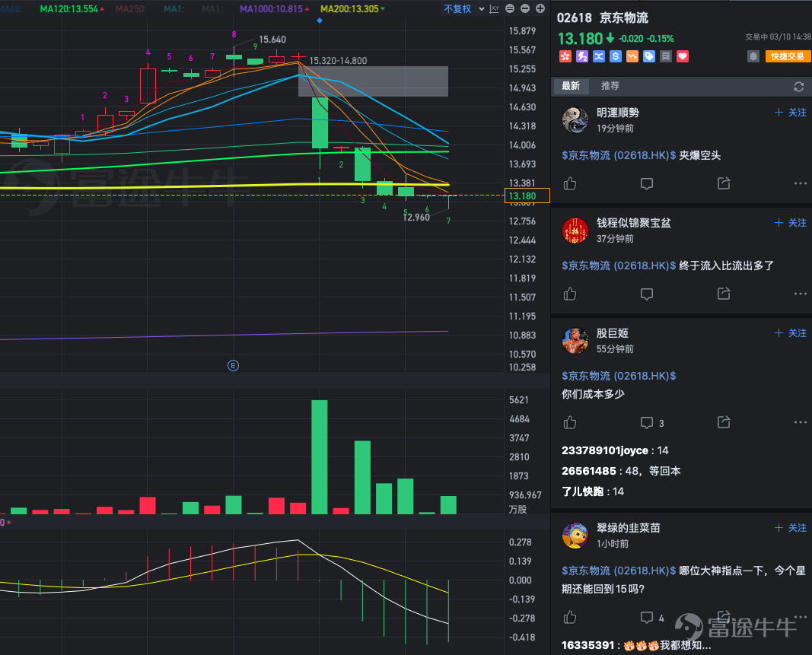Open the 3 comments on 股巨姬 post
This screenshot has width=812, height=655.
(652, 423)
